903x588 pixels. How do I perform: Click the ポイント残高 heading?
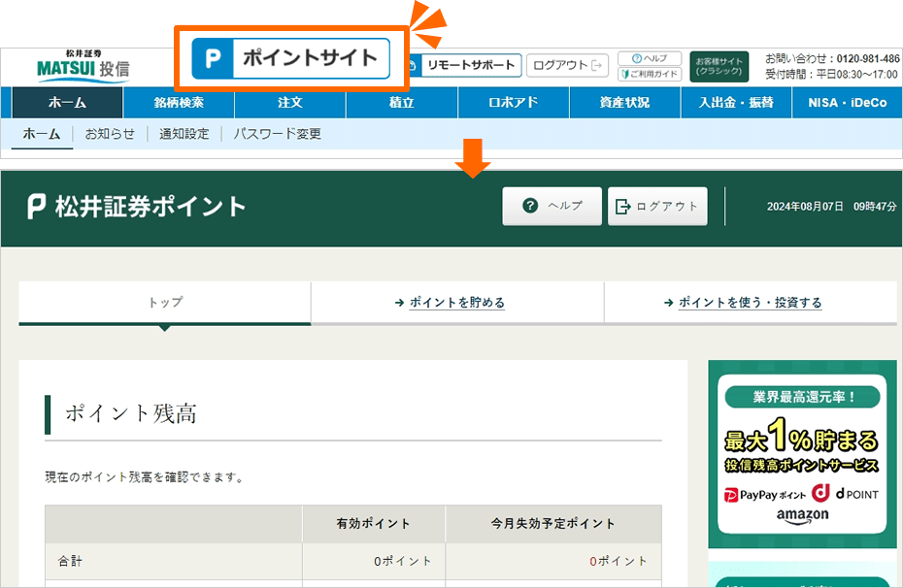[131, 413]
